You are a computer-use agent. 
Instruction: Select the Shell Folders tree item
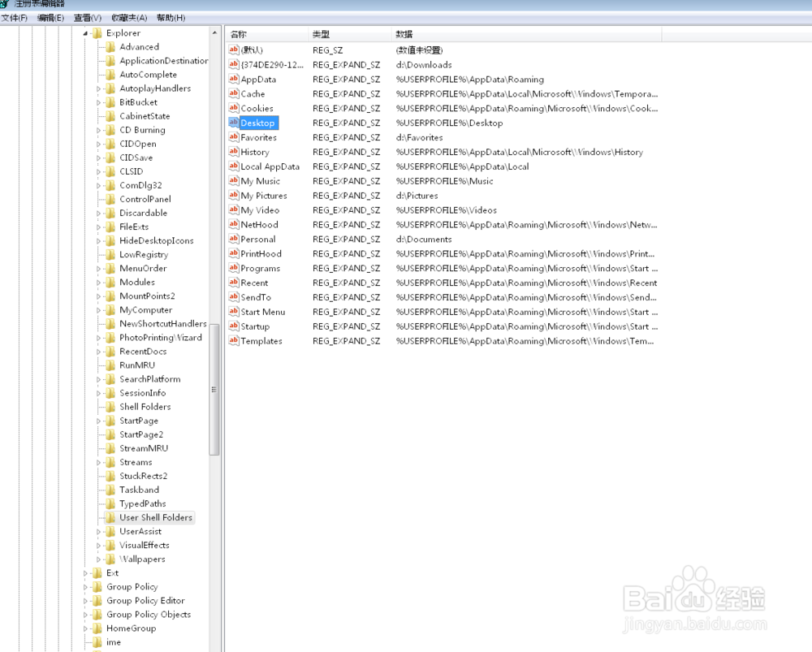click(145, 407)
